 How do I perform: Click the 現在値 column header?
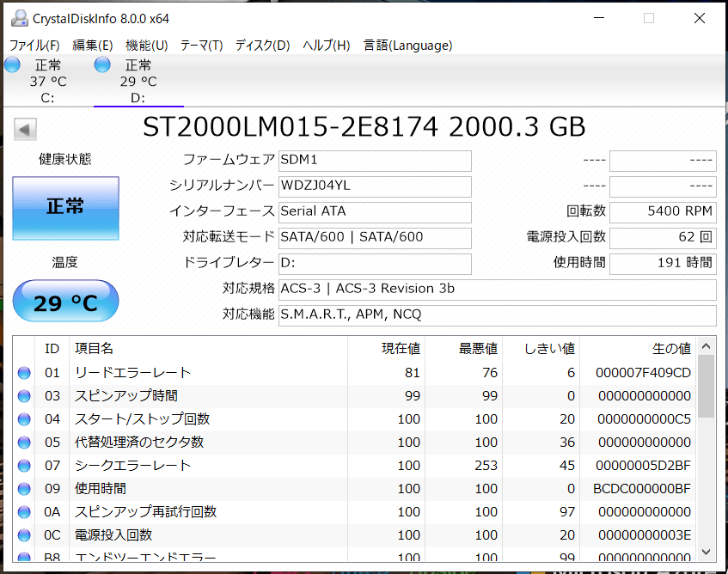386,349
